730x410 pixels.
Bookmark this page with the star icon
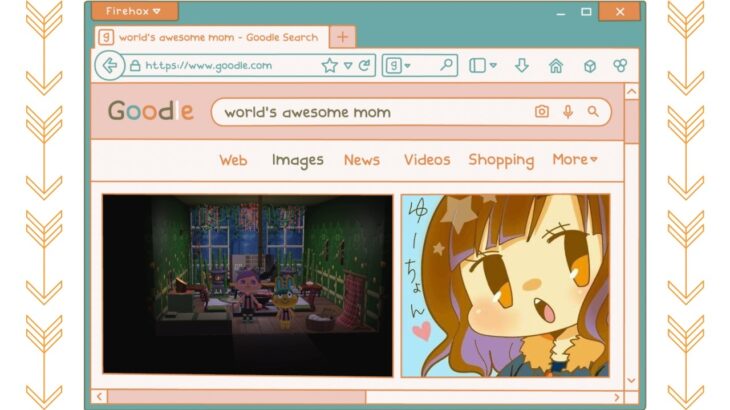coord(330,66)
